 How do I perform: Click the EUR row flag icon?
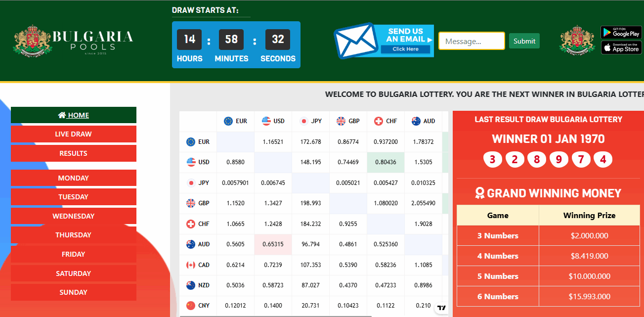[x=191, y=142]
